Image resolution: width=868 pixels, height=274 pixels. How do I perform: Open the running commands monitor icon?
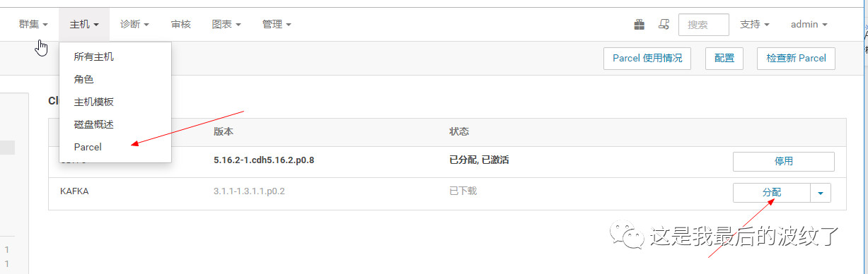point(664,25)
